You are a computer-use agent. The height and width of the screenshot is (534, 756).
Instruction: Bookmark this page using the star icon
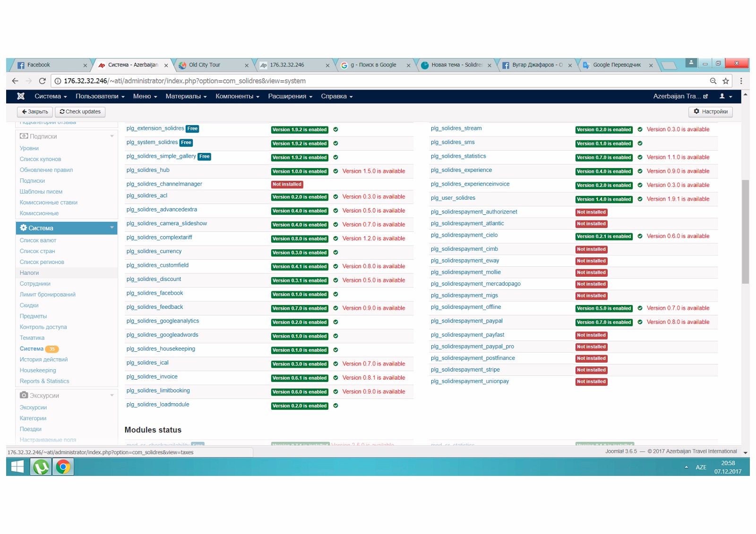point(726,81)
